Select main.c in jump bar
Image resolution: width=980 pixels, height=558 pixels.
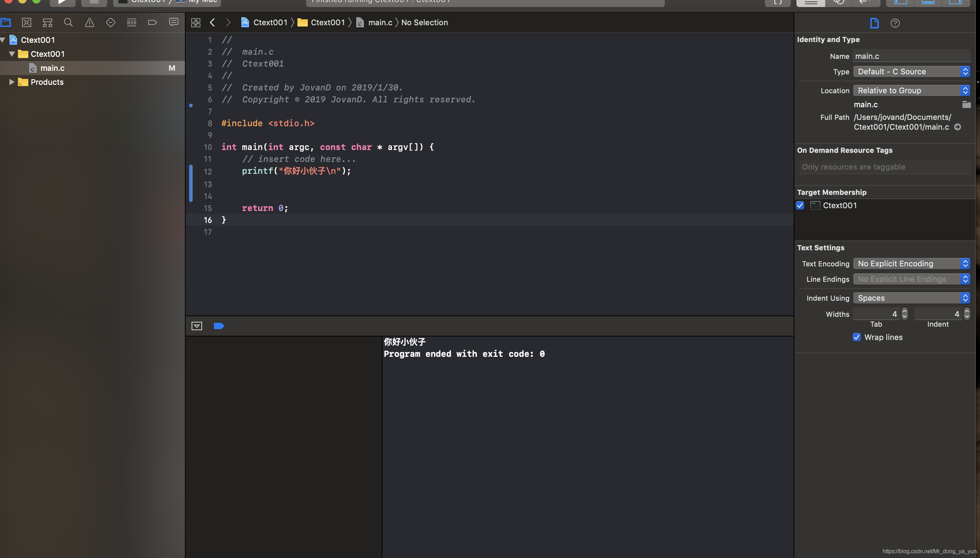[374, 23]
